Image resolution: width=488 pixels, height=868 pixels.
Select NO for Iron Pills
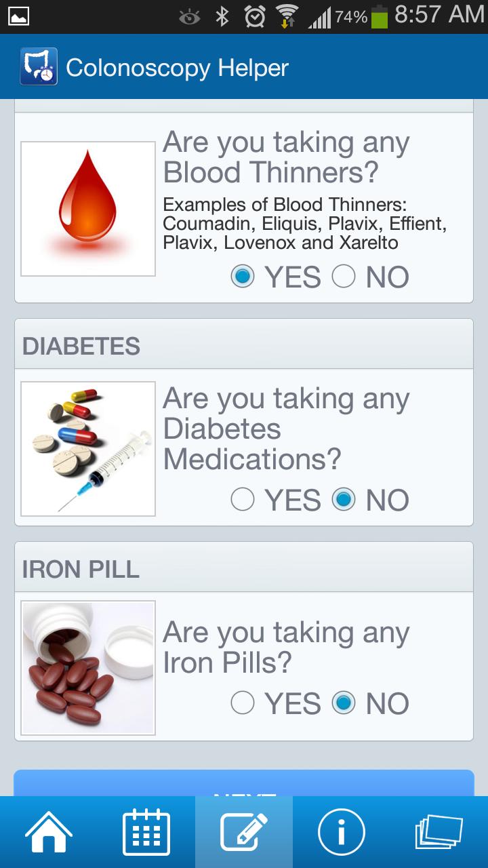(x=344, y=703)
